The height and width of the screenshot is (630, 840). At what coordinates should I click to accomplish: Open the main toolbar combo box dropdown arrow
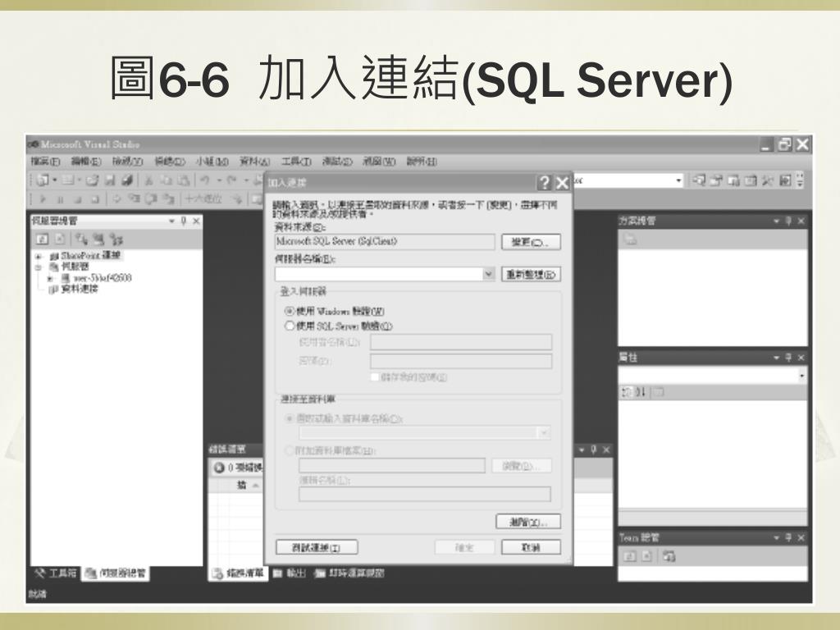pyautogui.click(x=678, y=180)
